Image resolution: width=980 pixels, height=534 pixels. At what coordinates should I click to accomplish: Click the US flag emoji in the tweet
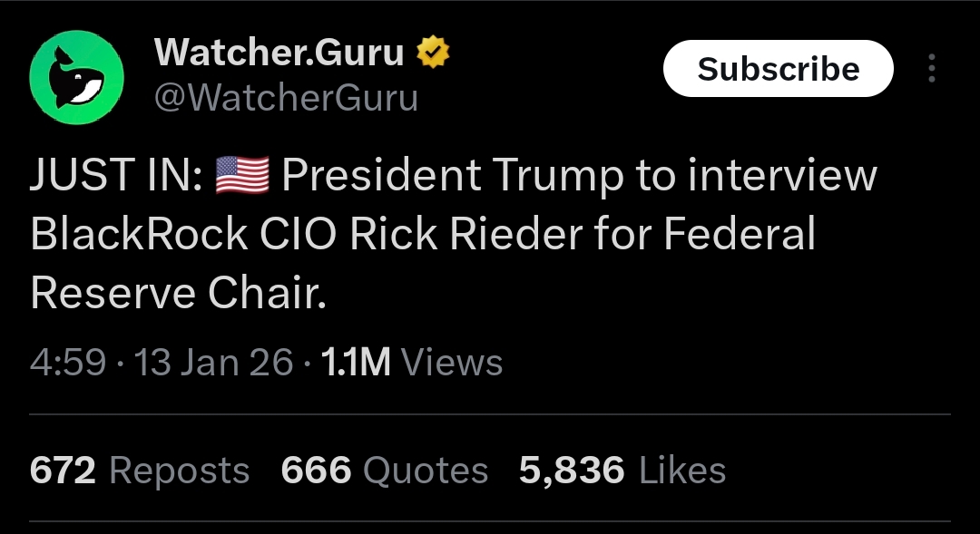coord(242,175)
